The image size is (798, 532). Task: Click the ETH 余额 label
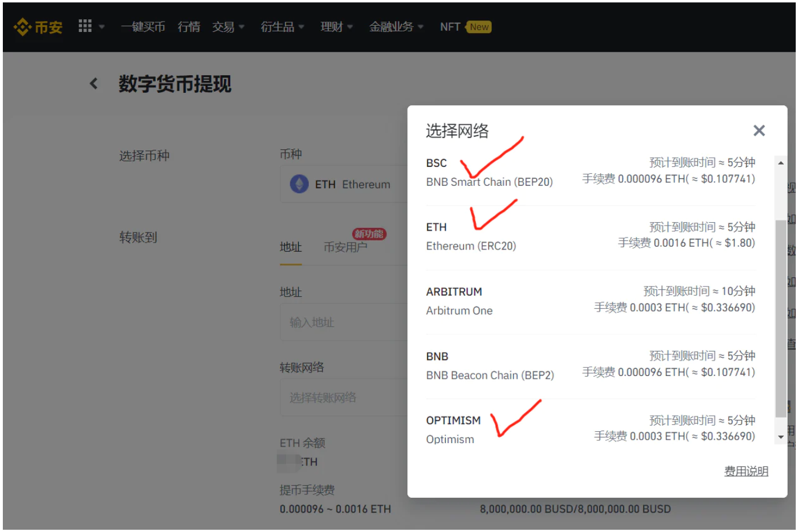(302, 443)
